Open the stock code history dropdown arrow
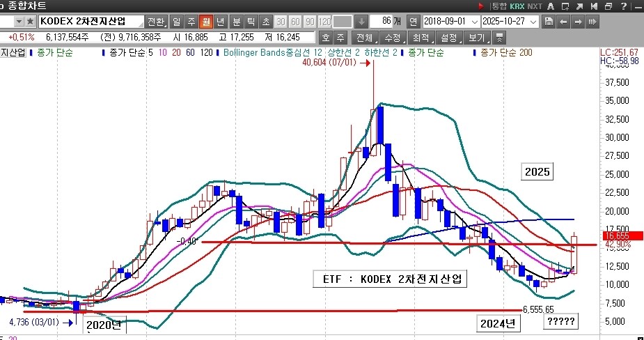This screenshot has width=644, height=340. click(x=19, y=22)
